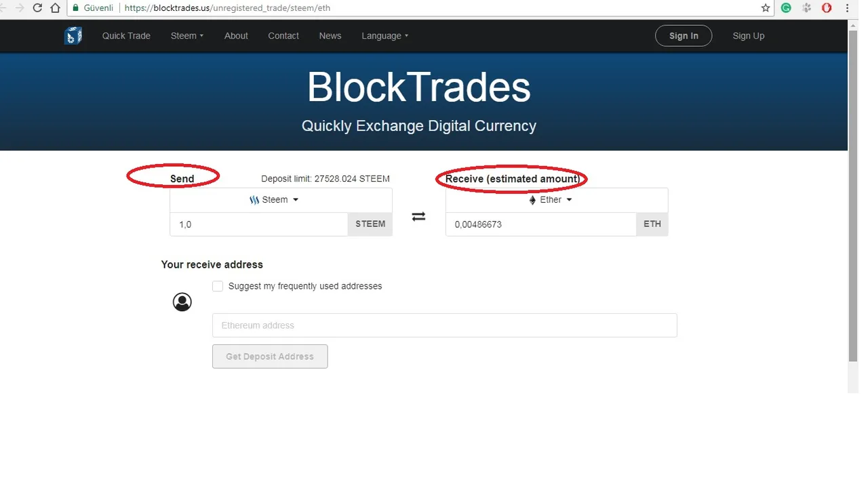Click the secure padlock Güvenli indicator
The image size is (868, 488).
click(93, 8)
